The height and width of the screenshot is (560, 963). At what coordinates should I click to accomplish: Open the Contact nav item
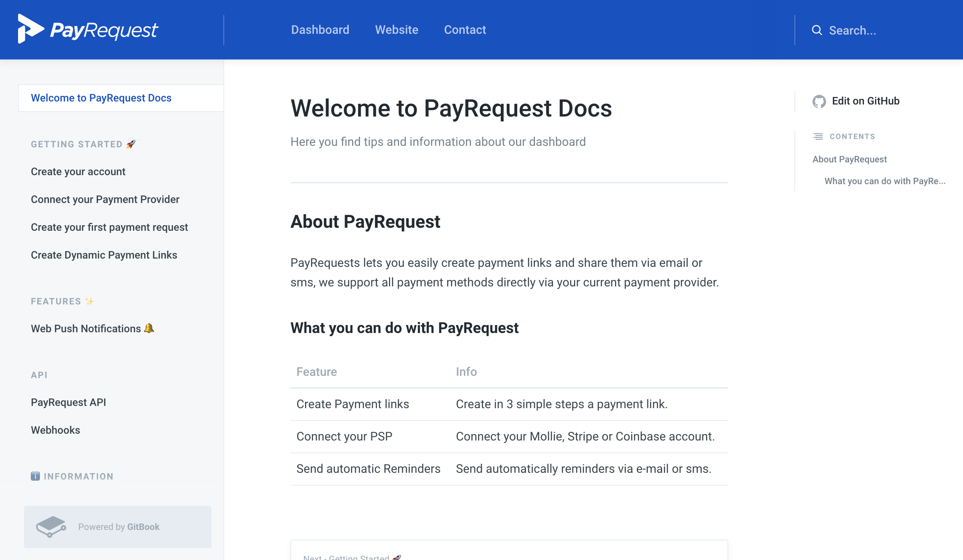pos(465,30)
